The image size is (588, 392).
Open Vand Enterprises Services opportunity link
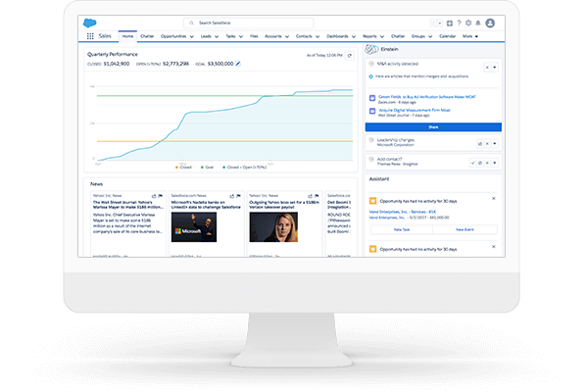pyautogui.click(x=403, y=212)
